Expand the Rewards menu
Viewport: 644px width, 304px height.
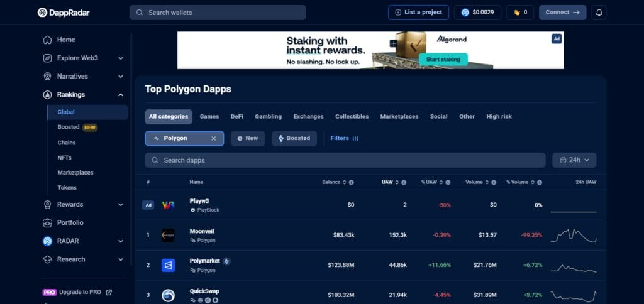point(121,204)
